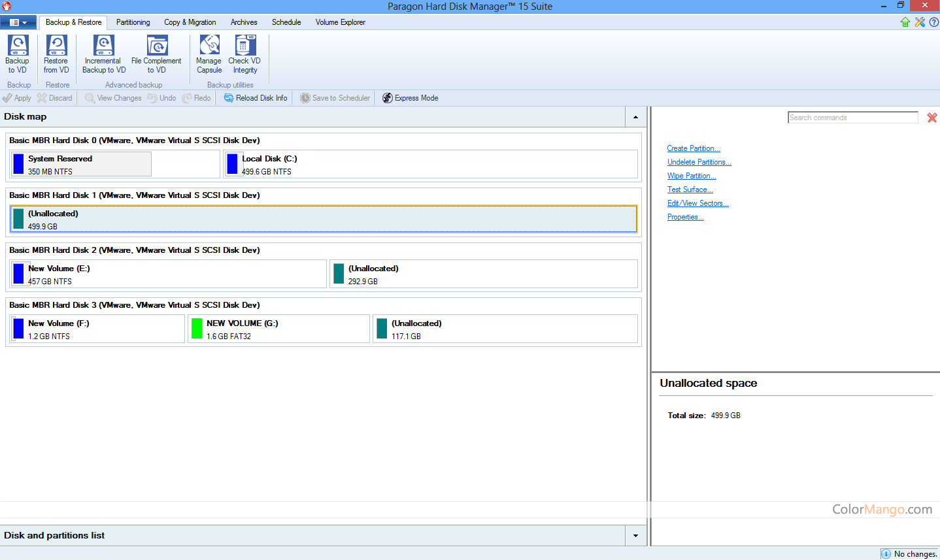
Task: Click the green home arrow icon
Action: (905, 22)
